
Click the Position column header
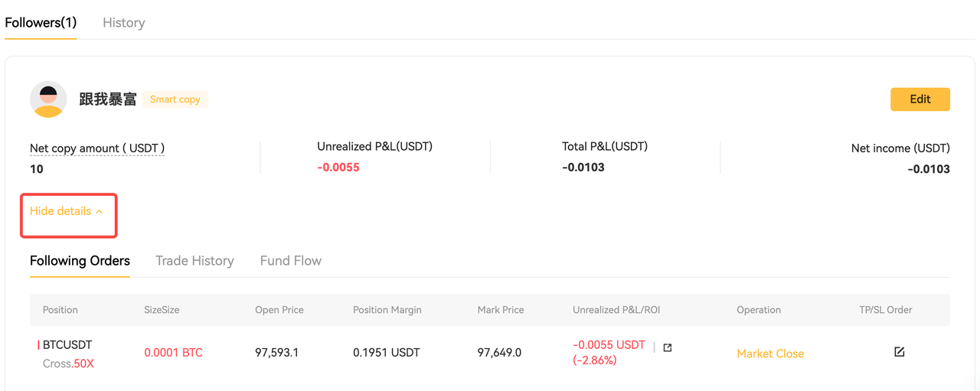click(60, 310)
